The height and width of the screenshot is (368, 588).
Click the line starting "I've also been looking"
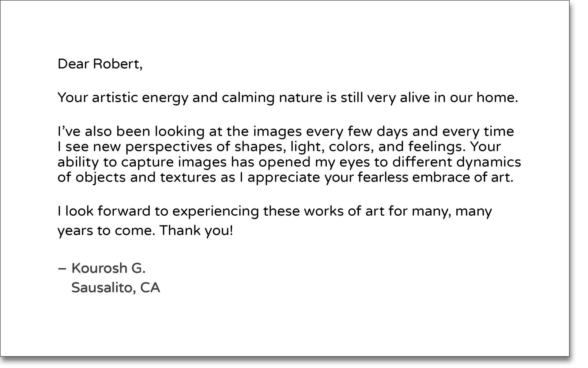click(x=285, y=132)
